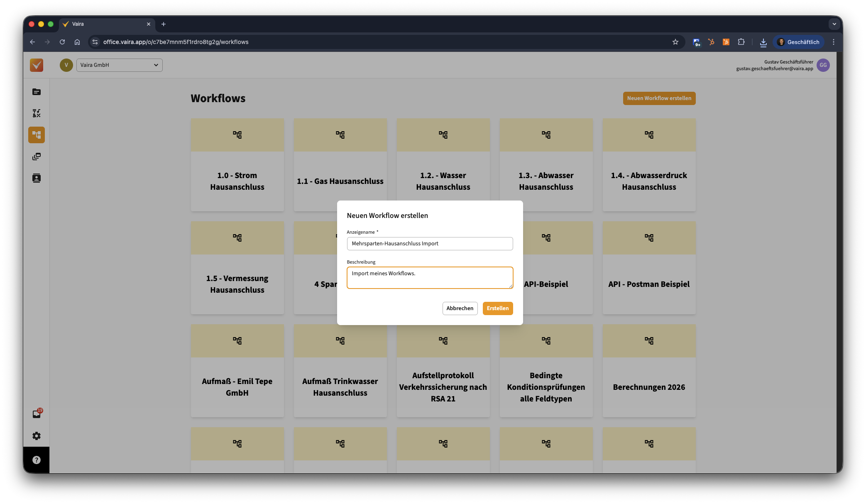Click the Vaira logo icon
Image resolution: width=866 pixels, height=504 pixels.
point(37,65)
